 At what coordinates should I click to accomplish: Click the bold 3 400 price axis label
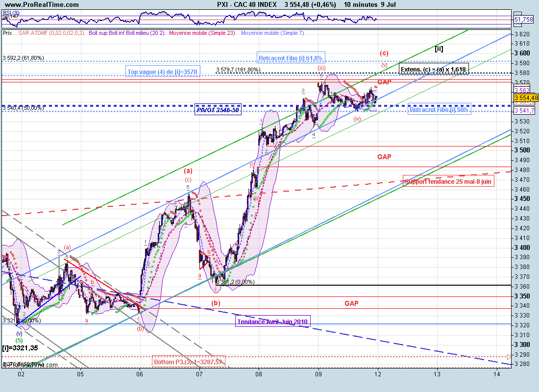pos(522,247)
